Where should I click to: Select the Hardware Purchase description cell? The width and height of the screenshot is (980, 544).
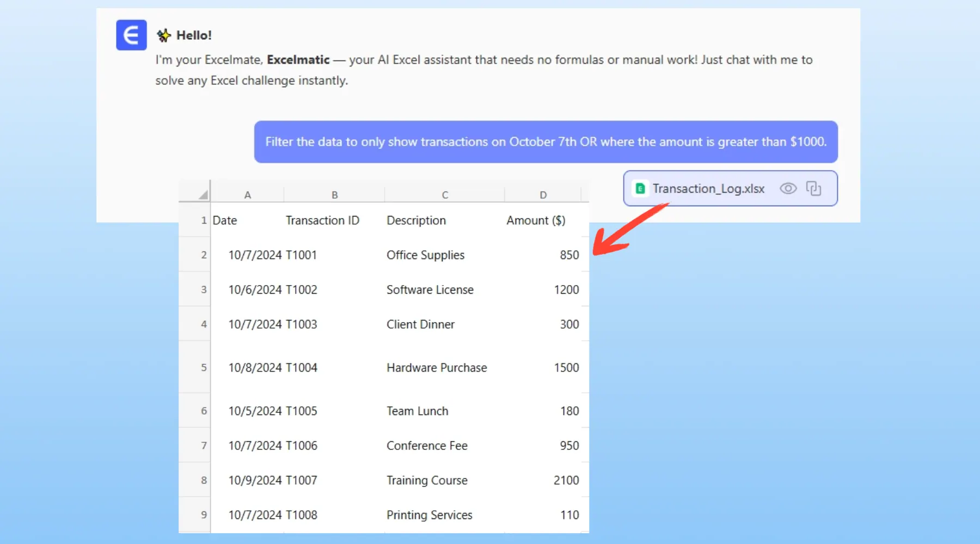[437, 368]
